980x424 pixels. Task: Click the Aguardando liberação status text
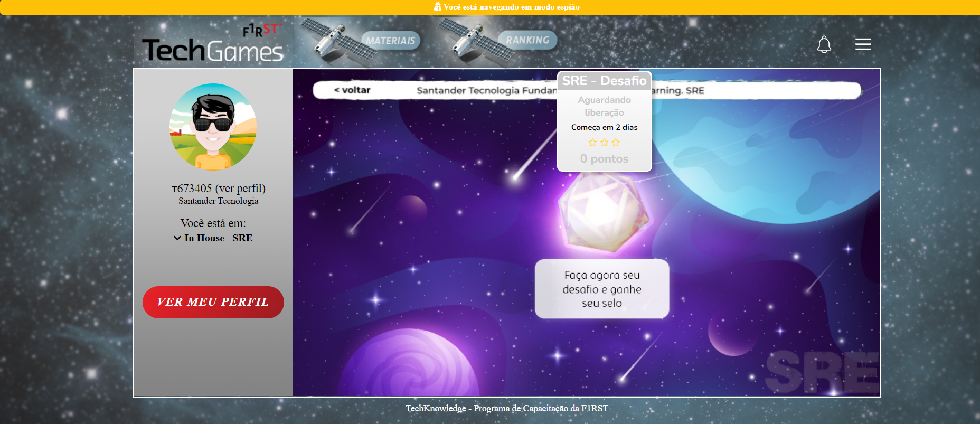pos(604,106)
